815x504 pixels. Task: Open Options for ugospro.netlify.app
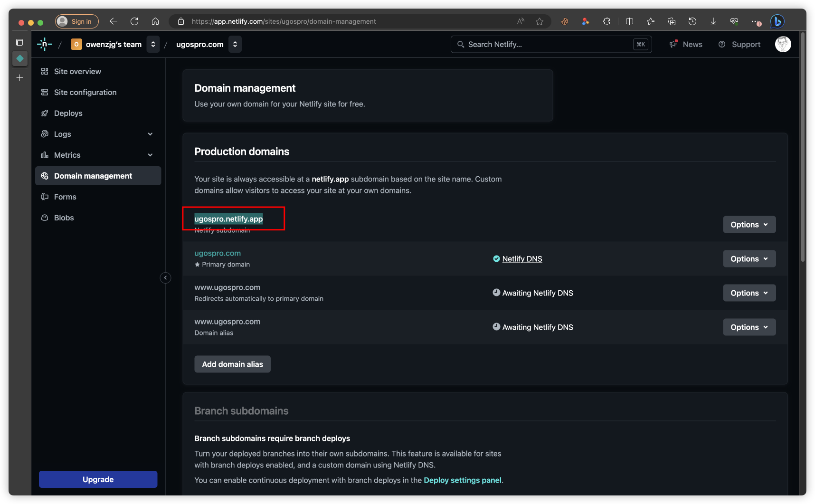tap(749, 225)
